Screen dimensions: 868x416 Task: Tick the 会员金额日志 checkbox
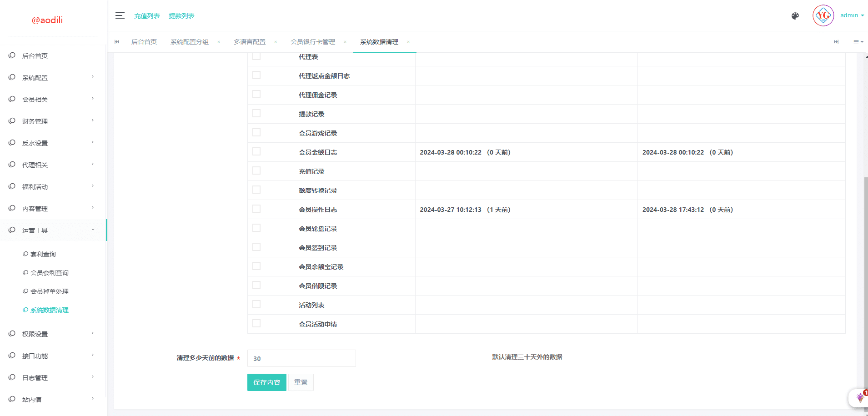pos(256,152)
